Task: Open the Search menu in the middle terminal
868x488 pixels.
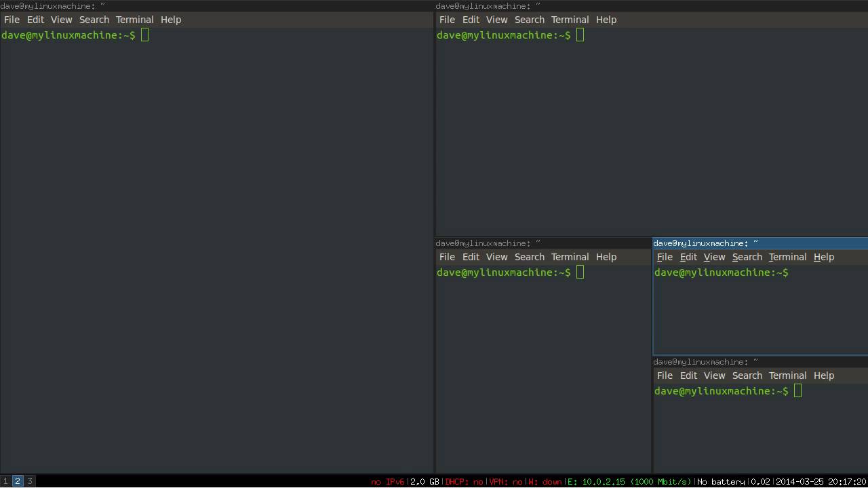Action: point(530,256)
